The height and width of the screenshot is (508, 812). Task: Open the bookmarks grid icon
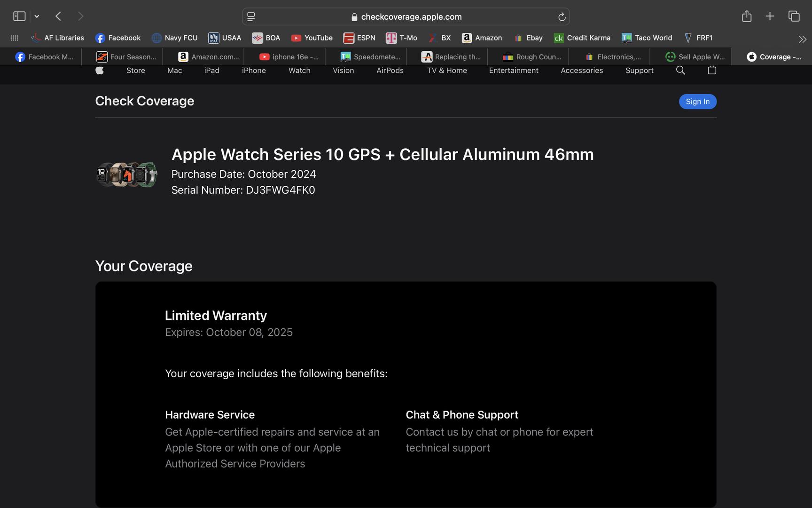[15, 38]
